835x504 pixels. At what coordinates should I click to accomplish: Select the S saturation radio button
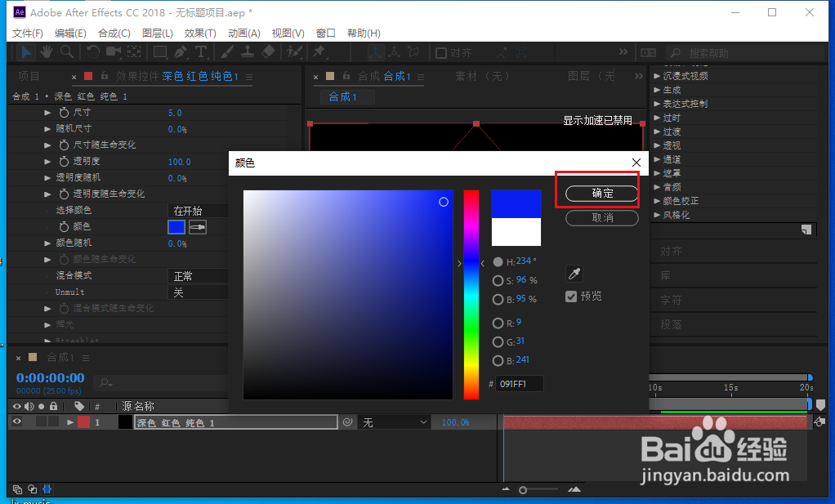click(x=498, y=280)
